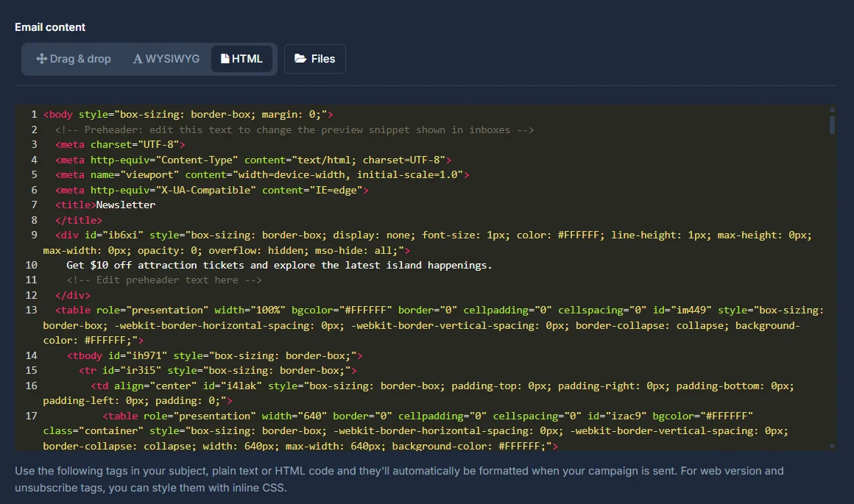The width and height of the screenshot is (854, 504).
Task: Click the closing </title> tag
Action: click(79, 220)
